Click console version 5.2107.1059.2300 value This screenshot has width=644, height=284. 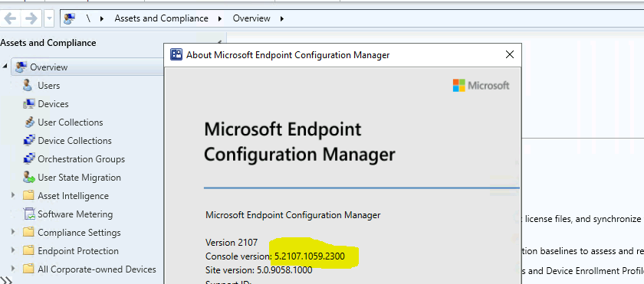coord(310,256)
